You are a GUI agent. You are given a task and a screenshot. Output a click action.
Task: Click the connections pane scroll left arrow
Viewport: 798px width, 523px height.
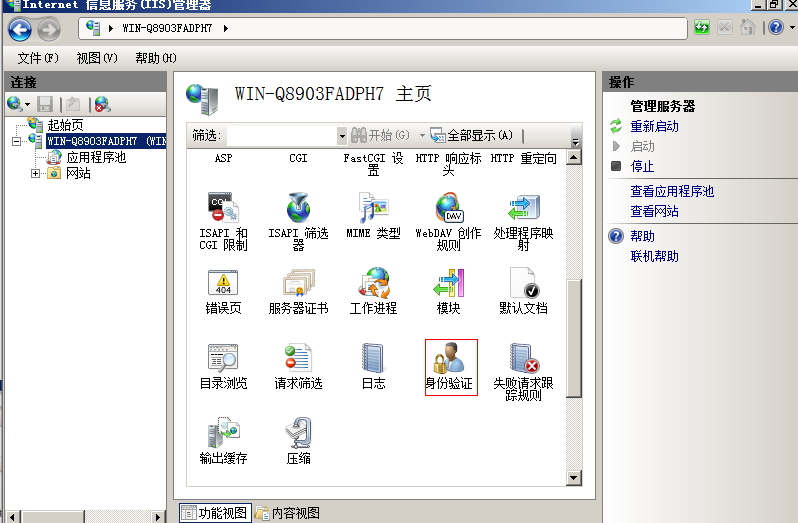[13, 516]
